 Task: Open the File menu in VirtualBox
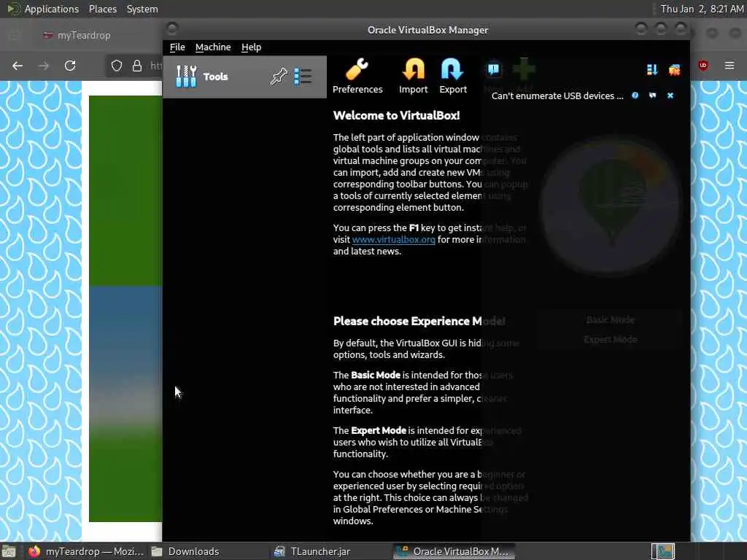[177, 47]
